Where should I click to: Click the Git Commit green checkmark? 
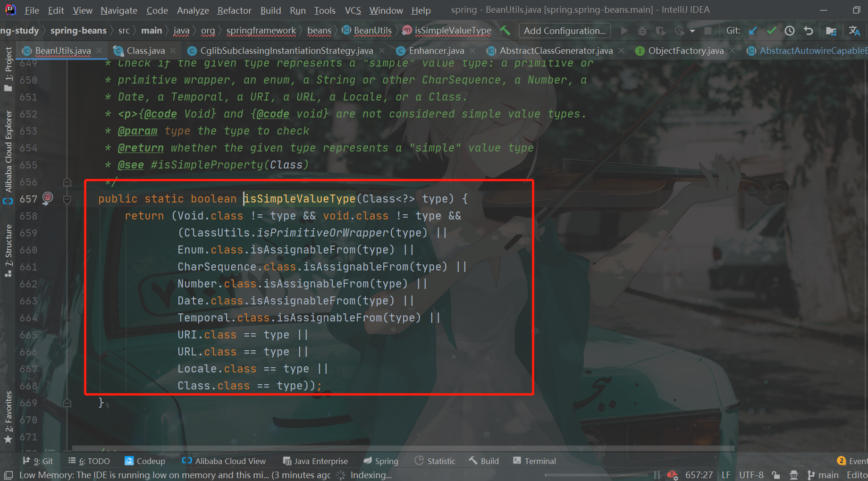pos(771,31)
